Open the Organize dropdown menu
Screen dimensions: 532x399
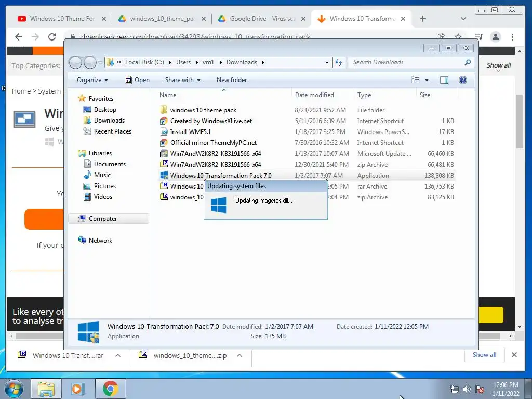tap(92, 80)
